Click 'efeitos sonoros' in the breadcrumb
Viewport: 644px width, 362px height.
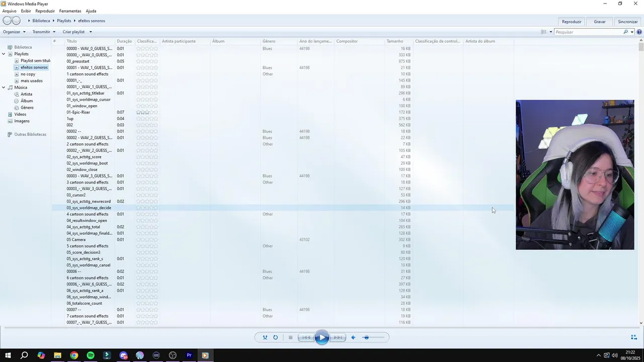coord(92,21)
